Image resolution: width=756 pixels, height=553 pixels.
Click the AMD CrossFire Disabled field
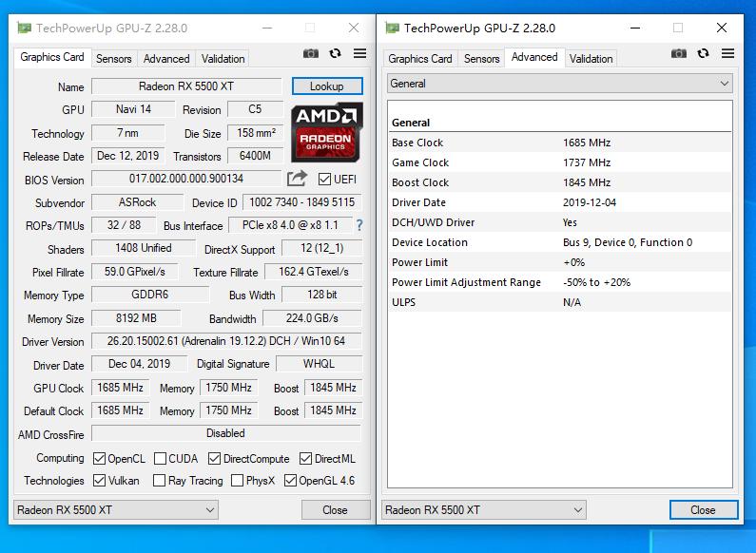226,433
